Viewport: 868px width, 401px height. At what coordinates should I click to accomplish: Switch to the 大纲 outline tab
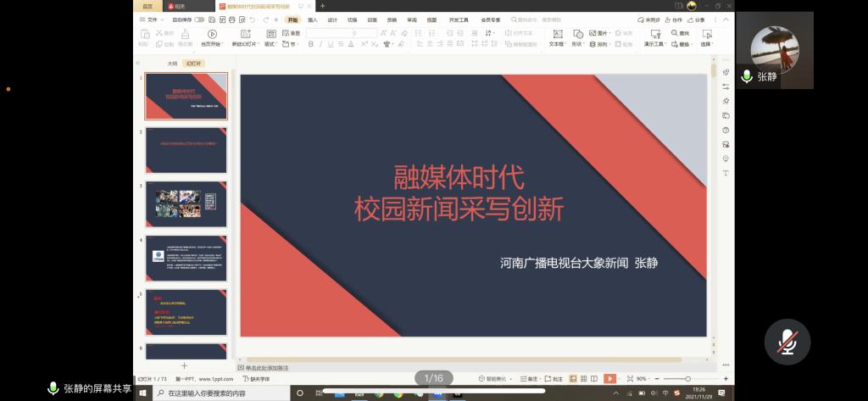172,63
